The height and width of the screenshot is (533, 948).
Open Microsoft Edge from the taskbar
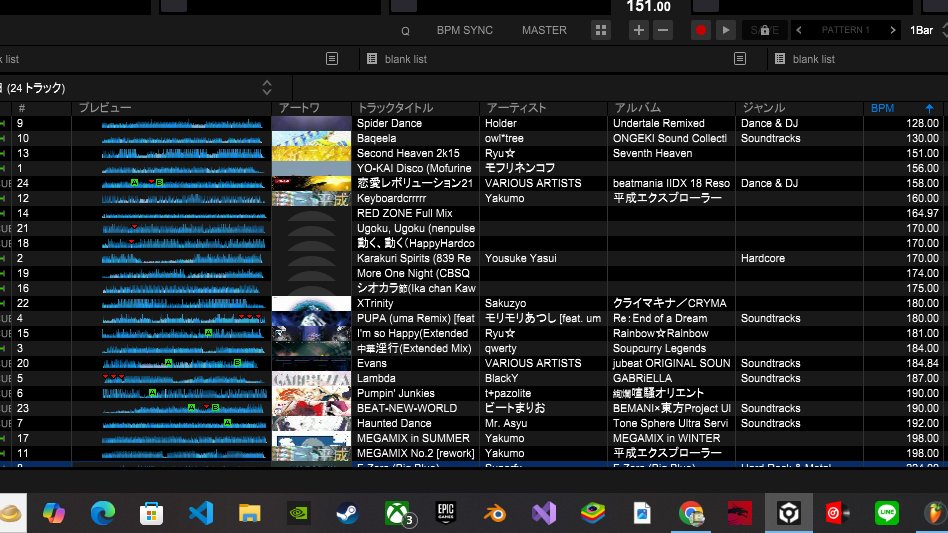tap(103, 513)
